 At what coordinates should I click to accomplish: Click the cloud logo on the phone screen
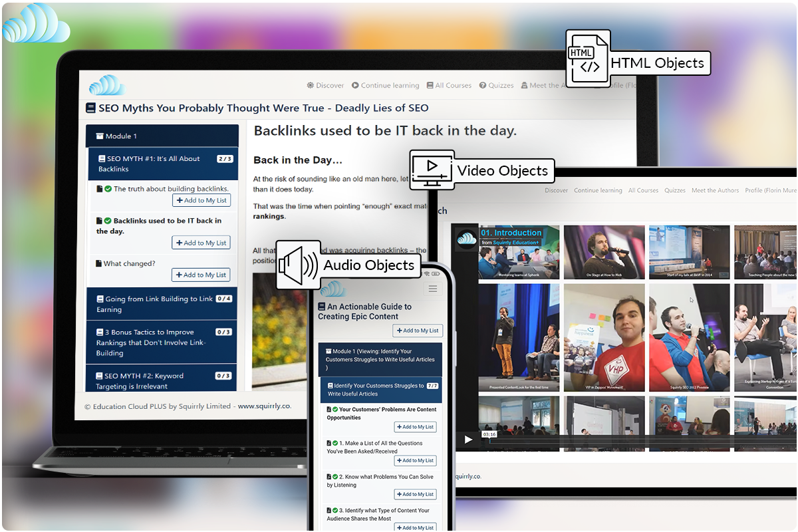point(332,289)
